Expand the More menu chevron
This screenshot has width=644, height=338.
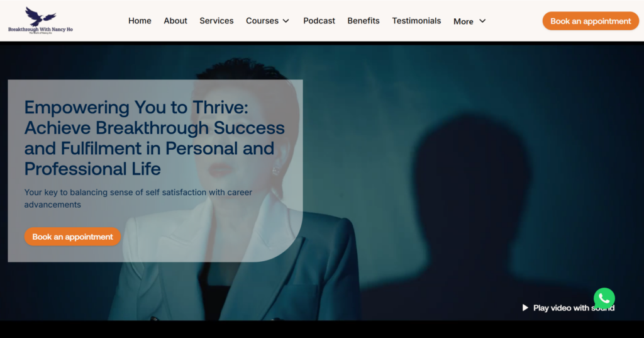click(x=482, y=21)
